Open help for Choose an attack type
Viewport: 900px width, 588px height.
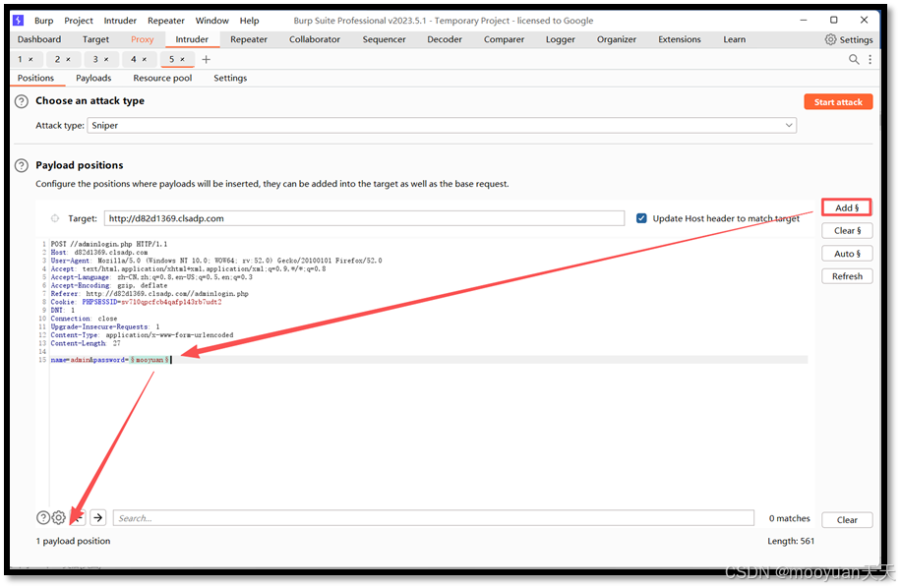tap(22, 101)
